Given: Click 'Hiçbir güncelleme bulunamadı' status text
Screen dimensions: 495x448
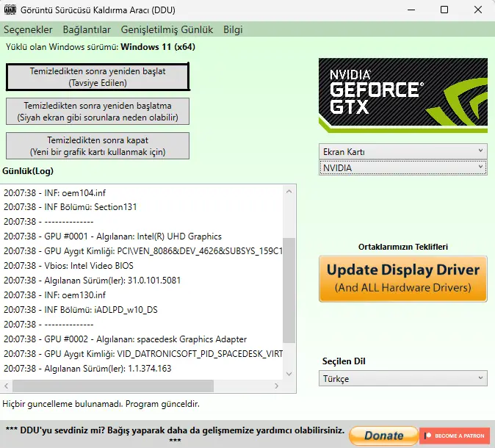Looking at the screenshot, I should [x=101, y=404].
